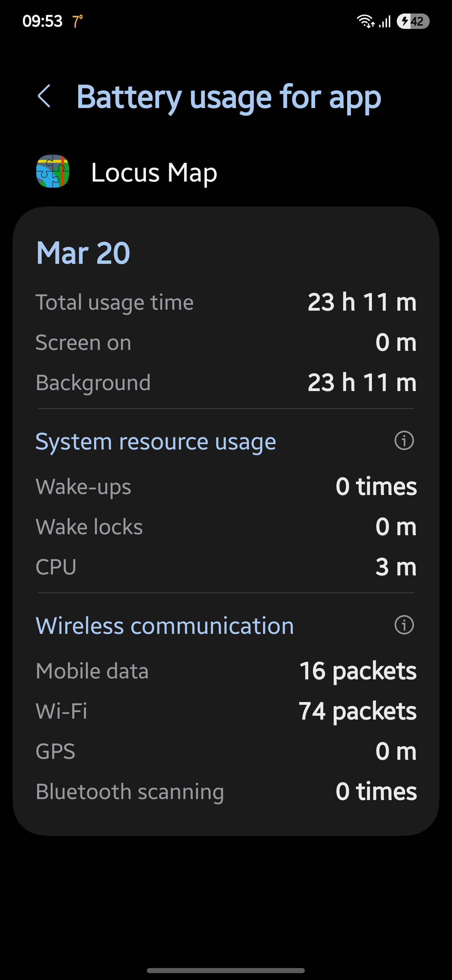Open info for System resource usage

coord(404,441)
